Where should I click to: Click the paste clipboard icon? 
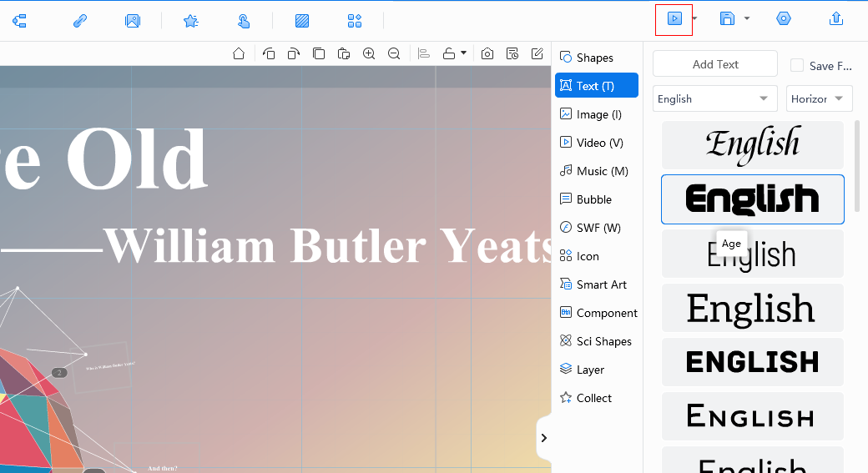point(344,53)
